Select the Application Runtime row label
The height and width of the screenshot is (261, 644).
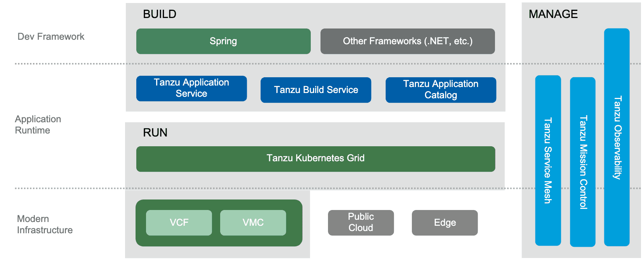(x=38, y=125)
